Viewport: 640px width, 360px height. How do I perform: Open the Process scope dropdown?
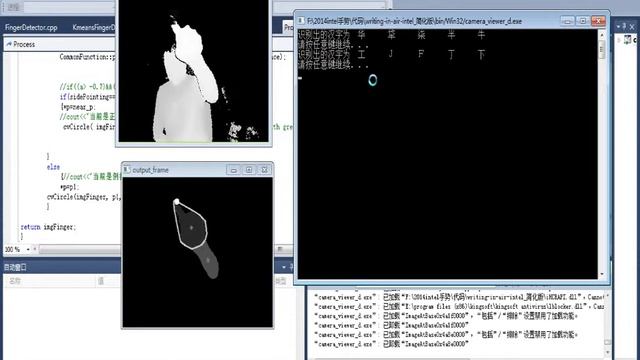[x=60, y=44]
